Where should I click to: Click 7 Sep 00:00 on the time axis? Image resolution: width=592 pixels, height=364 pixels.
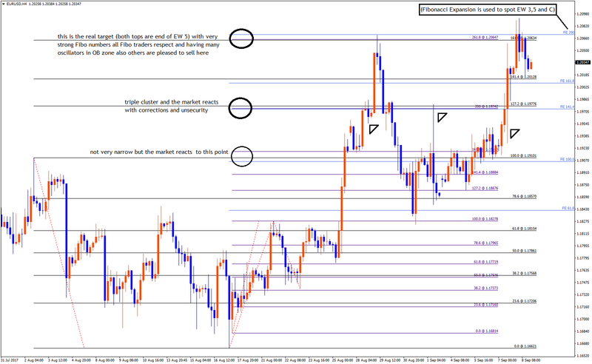pyautogui.click(x=507, y=360)
